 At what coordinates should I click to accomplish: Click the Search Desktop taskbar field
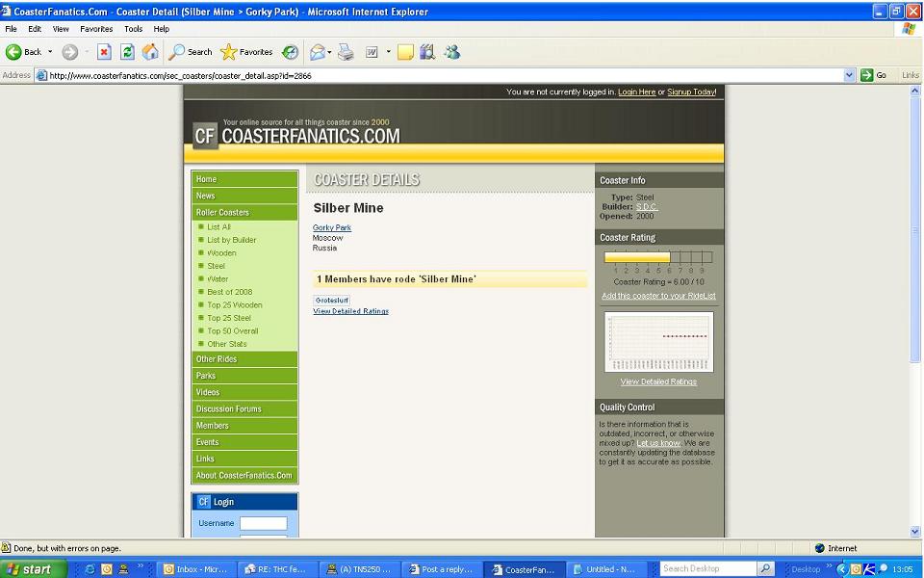pyautogui.click(x=707, y=568)
